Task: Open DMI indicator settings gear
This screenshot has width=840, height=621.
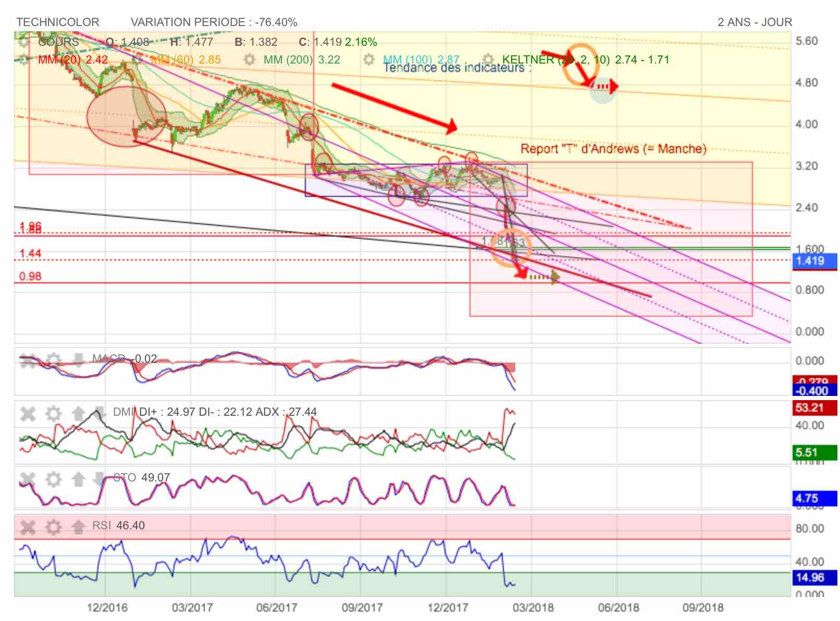Action: (53, 414)
